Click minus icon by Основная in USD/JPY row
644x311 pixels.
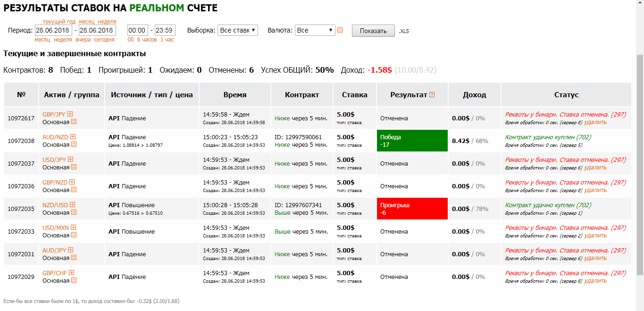coord(74,167)
